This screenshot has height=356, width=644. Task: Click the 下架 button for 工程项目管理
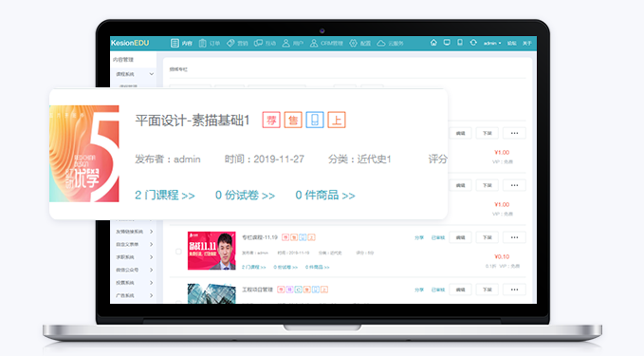pyautogui.click(x=488, y=290)
